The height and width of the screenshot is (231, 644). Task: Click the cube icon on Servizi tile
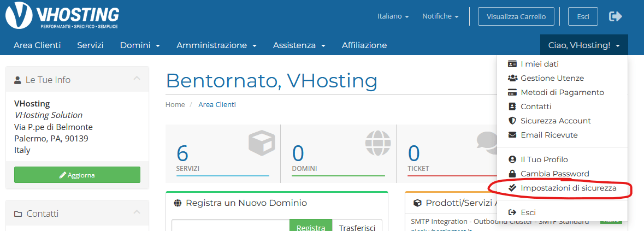click(261, 143)
